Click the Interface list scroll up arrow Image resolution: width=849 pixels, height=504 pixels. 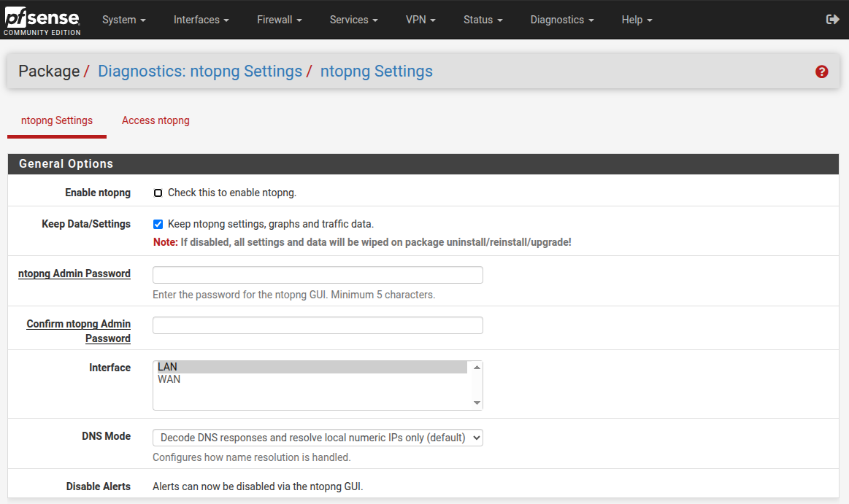point(477,367)
